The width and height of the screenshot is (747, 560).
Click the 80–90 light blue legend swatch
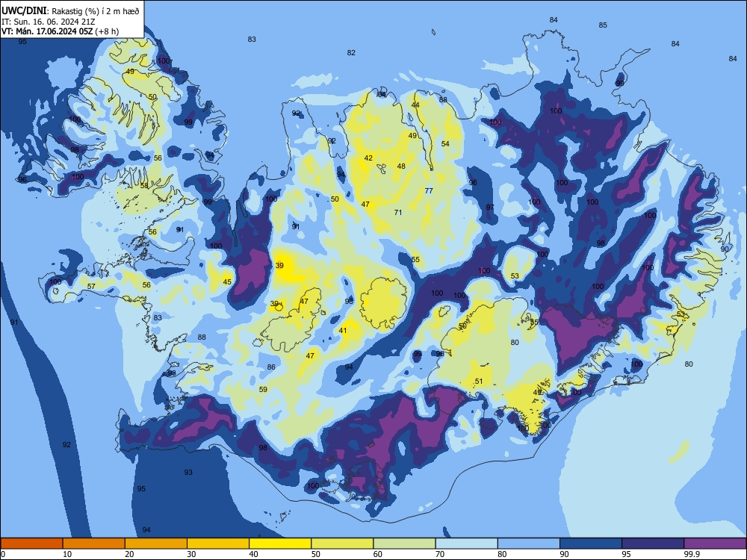point(529,544)
